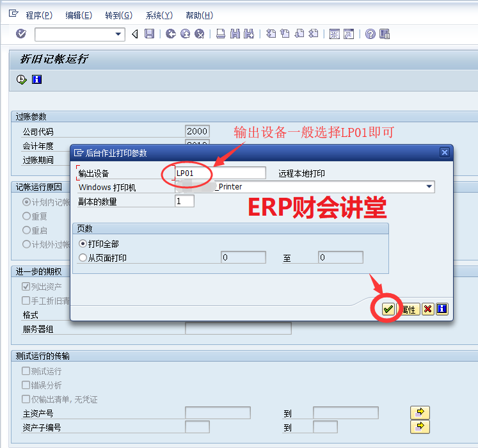Click the yellow Exit up-arrow icon
Screen dimensions: 478x448
click(x=185, y=33)
